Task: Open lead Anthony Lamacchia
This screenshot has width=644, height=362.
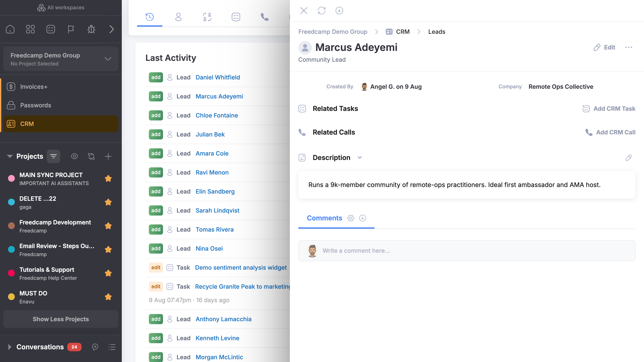Action: [x=223, y=319]
